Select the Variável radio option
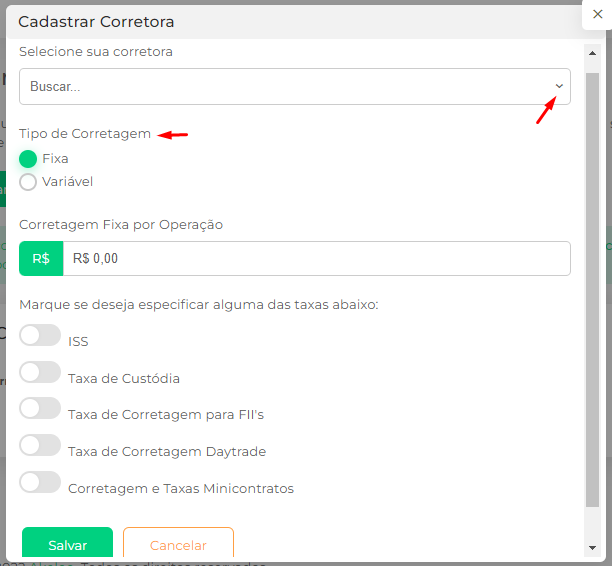 point(28,182)
